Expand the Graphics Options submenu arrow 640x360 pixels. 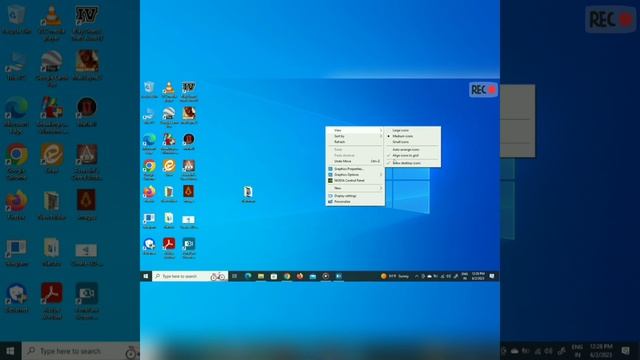point(381,175)
